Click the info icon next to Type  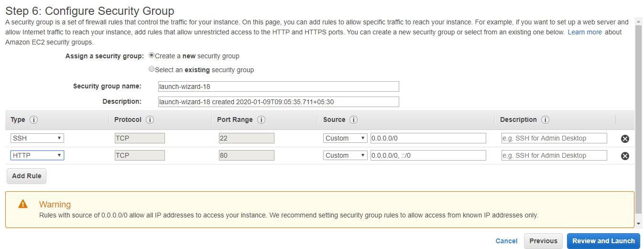coord(33,120)
